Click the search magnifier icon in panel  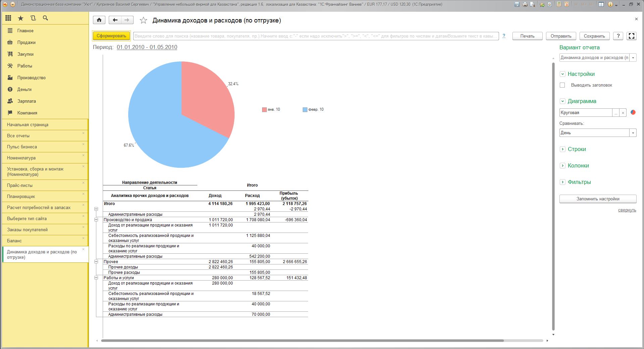tap(45, 18)
